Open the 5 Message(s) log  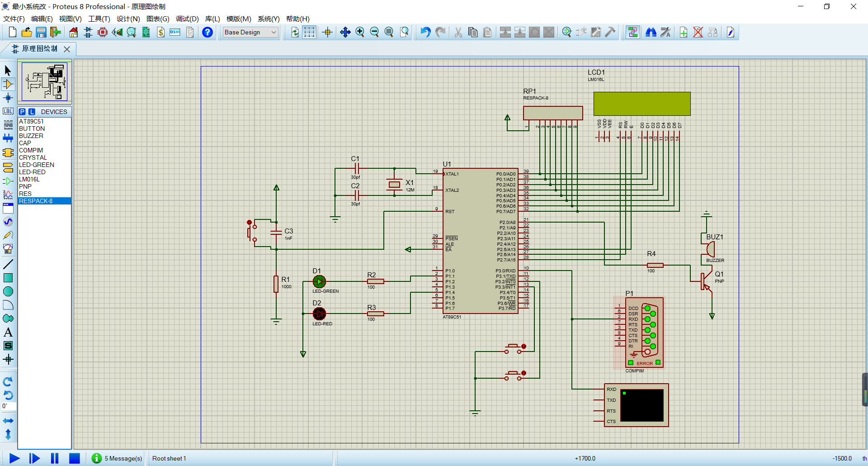coord(117,458)
